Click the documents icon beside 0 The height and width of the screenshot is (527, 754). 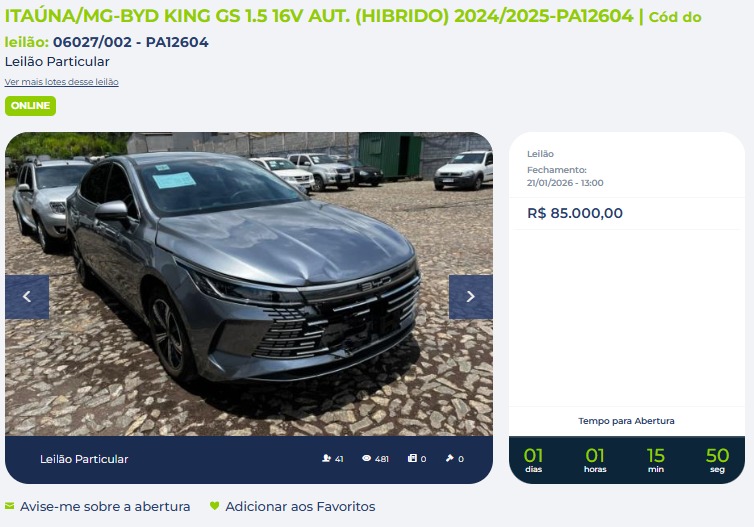pyautogui.click(x=412, y=458)
